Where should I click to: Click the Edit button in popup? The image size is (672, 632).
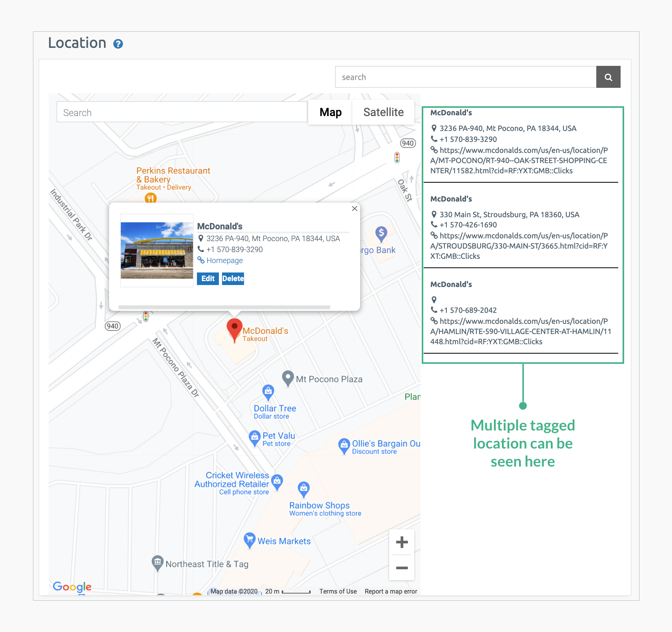pos(208,279)
